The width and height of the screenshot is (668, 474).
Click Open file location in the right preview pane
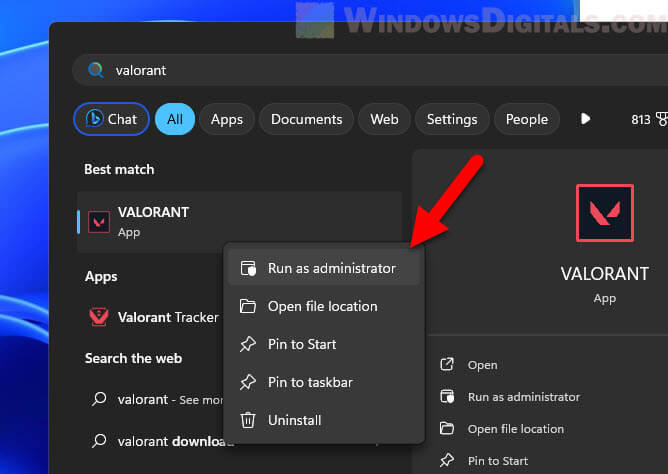click(x=515, y=429)
